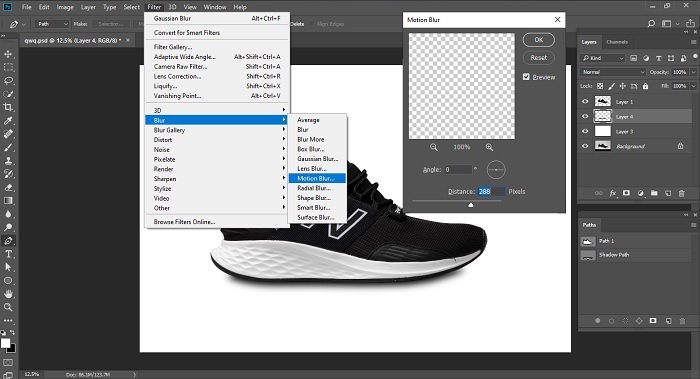Hide Layer 3 using its eye icon
This screenshot has height=379, width=700.
pyautogui.click(x=585, y=131)
